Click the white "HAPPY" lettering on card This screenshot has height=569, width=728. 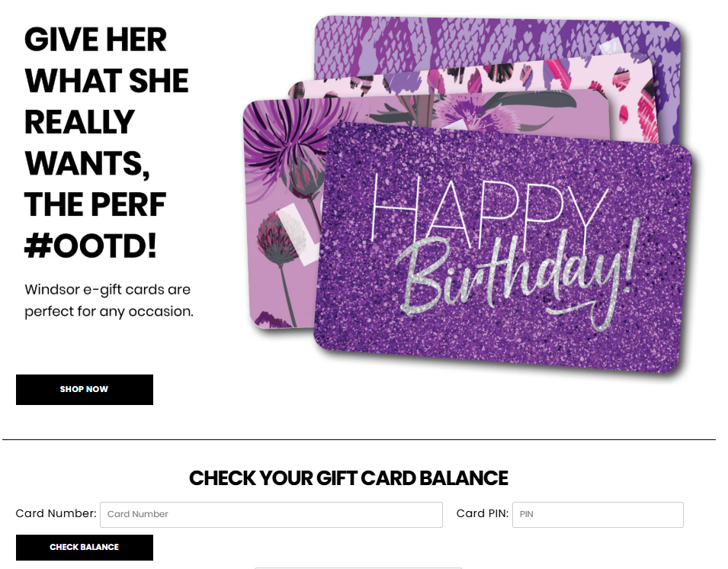488,206
